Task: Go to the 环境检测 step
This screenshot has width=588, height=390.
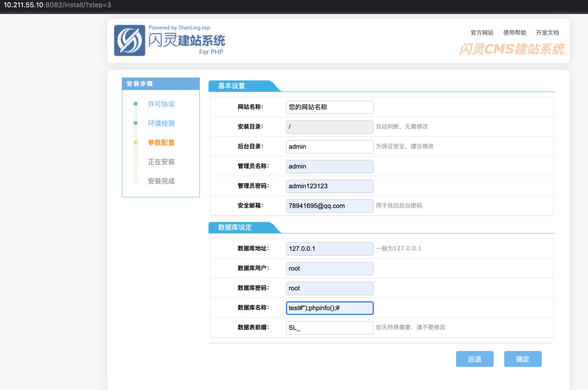Action: [x=161, y=123]
